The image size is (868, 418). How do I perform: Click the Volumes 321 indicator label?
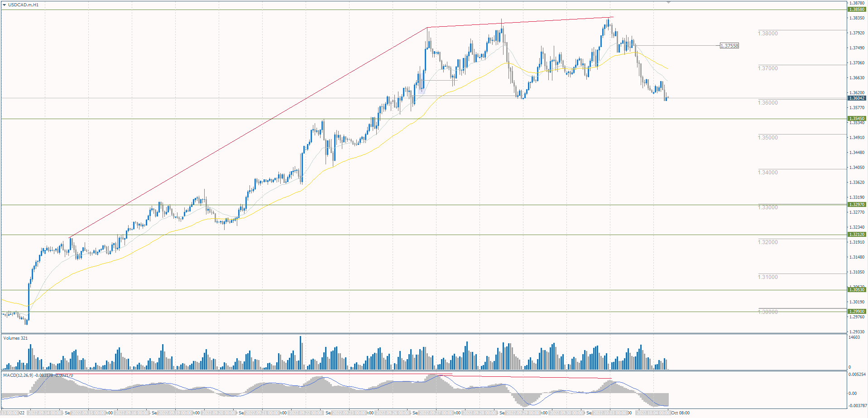click(15, 338)
